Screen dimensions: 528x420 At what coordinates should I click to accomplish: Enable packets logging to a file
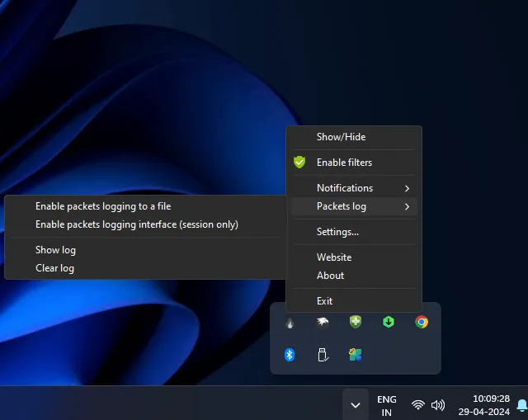[103, 206]
